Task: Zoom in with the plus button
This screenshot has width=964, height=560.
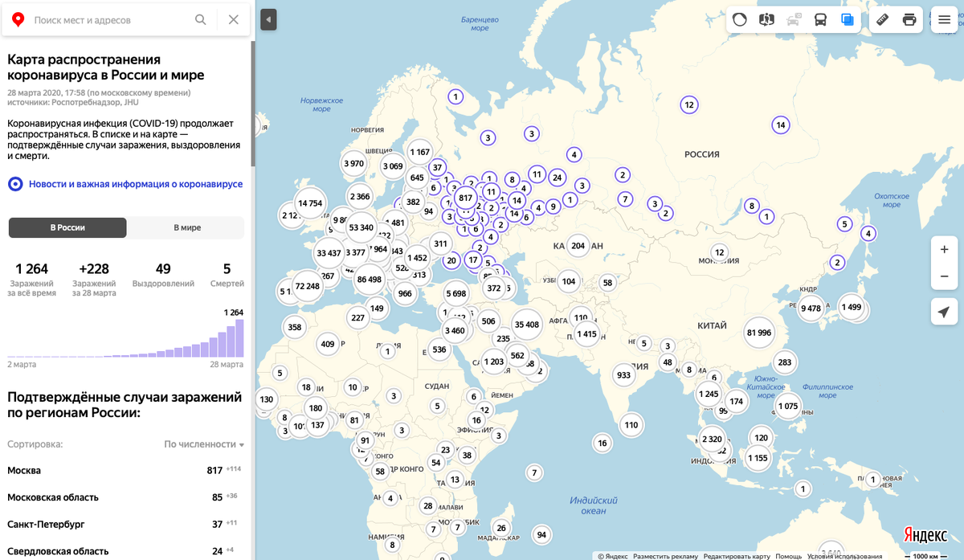Action: click(945, 250)
